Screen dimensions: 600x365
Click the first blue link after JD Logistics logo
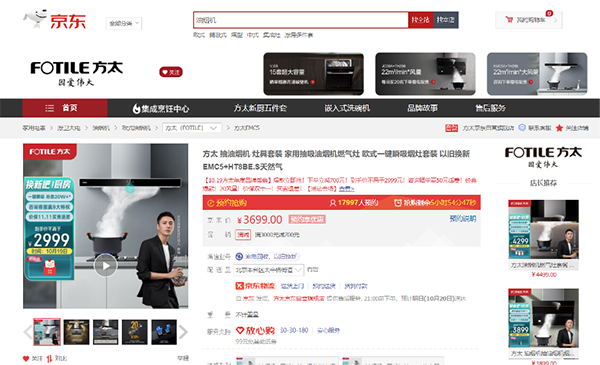tap(292, 286)
